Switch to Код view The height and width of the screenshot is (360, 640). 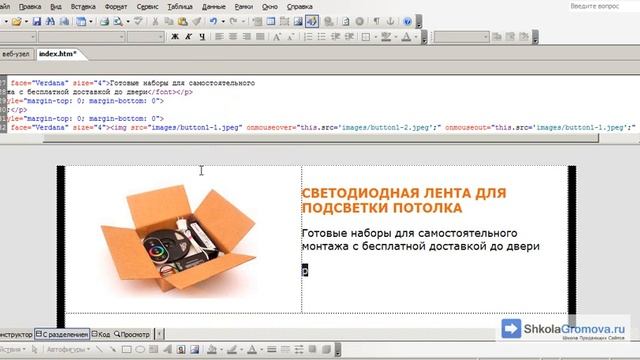[101, 334]
